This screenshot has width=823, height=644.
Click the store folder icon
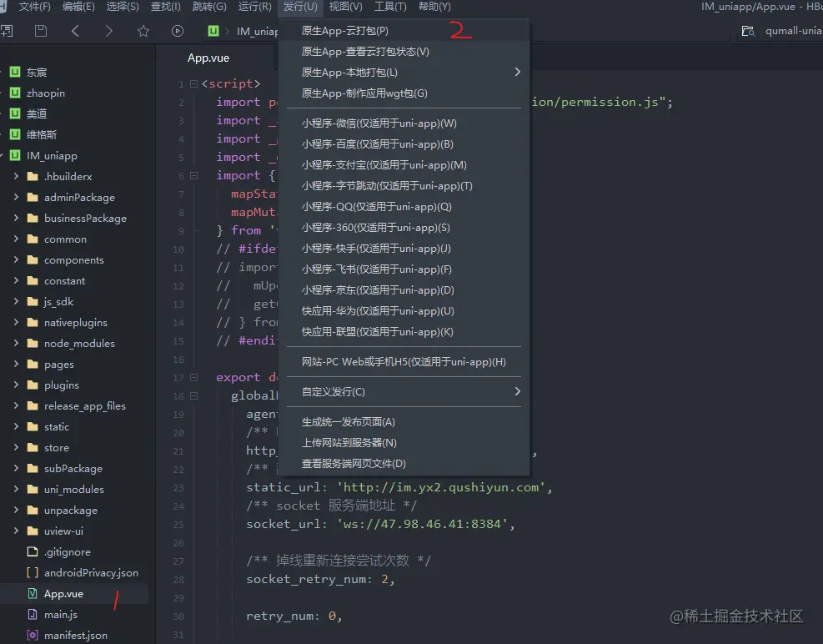point(33,447)
